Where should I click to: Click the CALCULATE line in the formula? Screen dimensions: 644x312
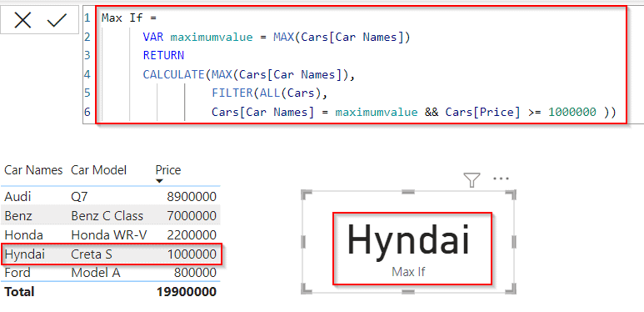(x=249, y=74)
